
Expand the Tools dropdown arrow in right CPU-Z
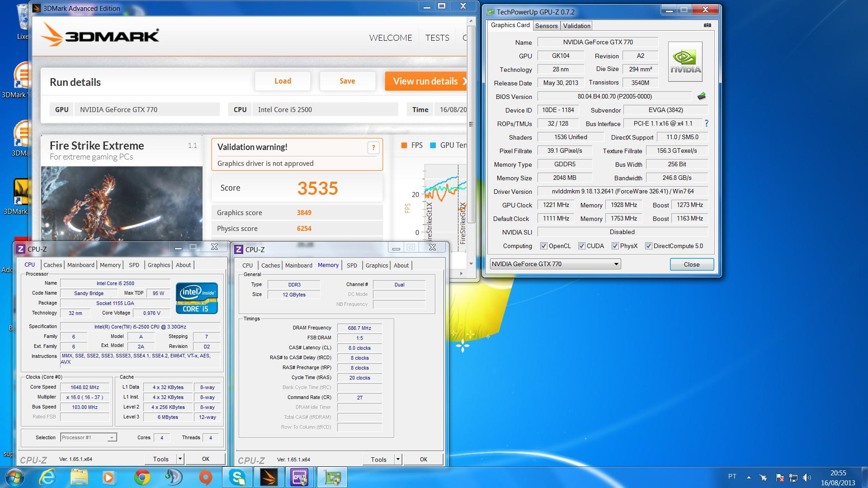coord(398,459)
